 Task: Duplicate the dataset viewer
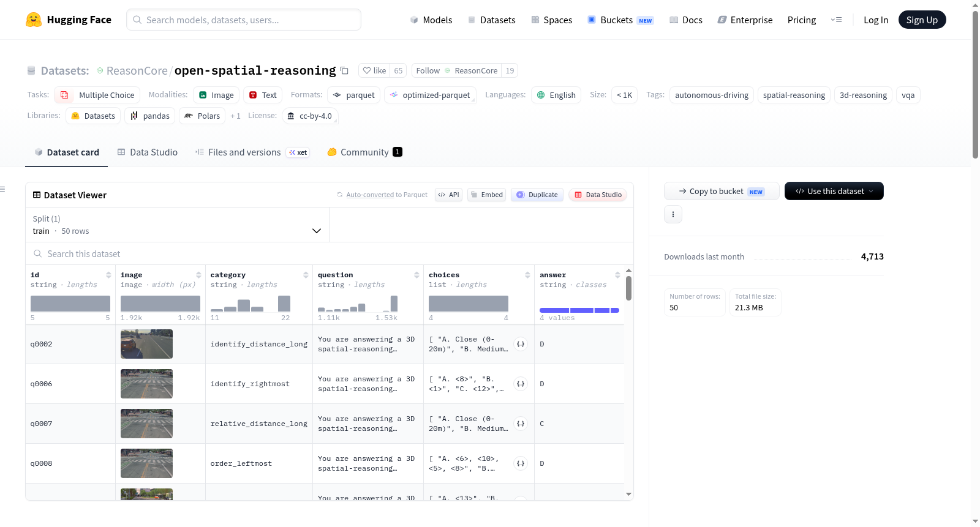click(x=537, y=195)
